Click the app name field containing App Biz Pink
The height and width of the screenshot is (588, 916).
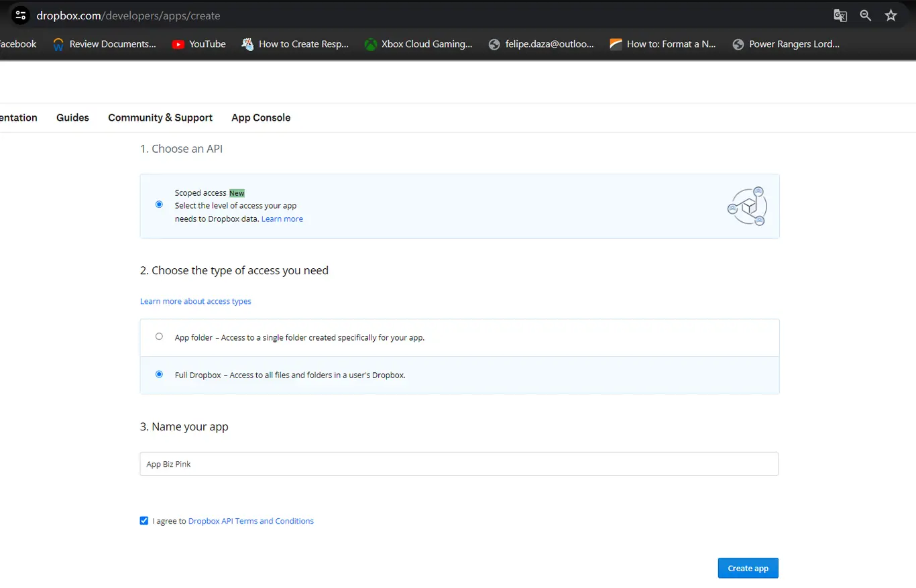tap(459, 464)
